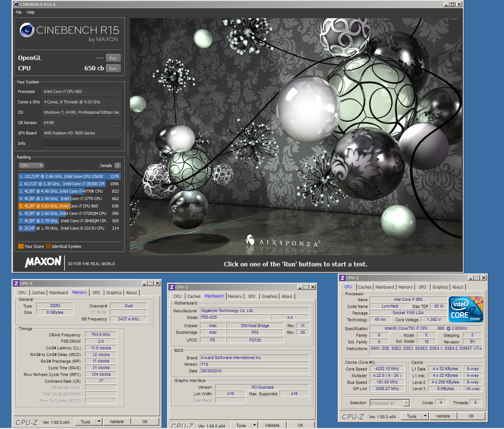Switch to Caches tab in Memory CPU-Z window
The width and height of the screenshot is (504, 429).
pos(38,293)
